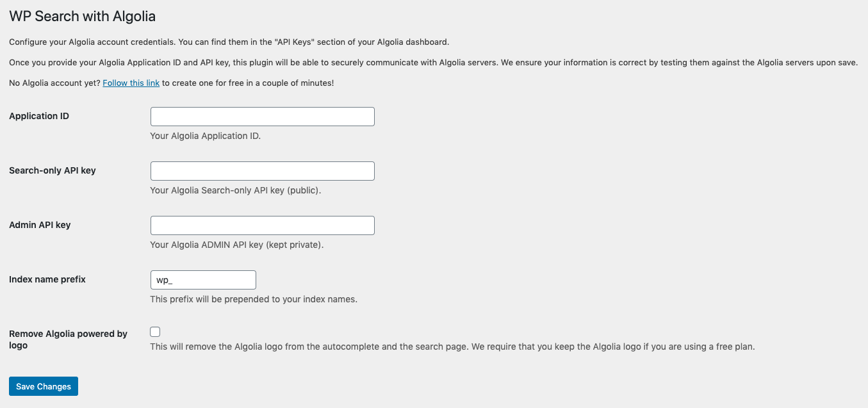Click the Save Changes button
The height and width of the screenshot is (408, 868).
coord(44,386)
